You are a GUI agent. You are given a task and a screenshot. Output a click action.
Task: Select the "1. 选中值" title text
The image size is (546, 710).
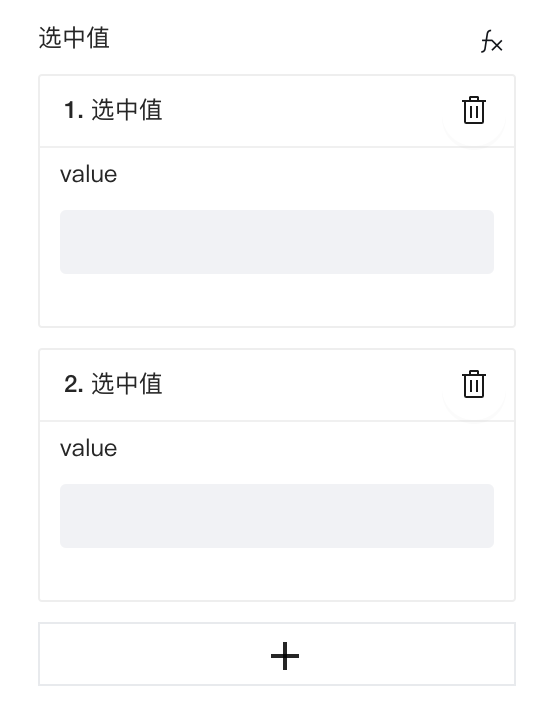coord(113,110)
